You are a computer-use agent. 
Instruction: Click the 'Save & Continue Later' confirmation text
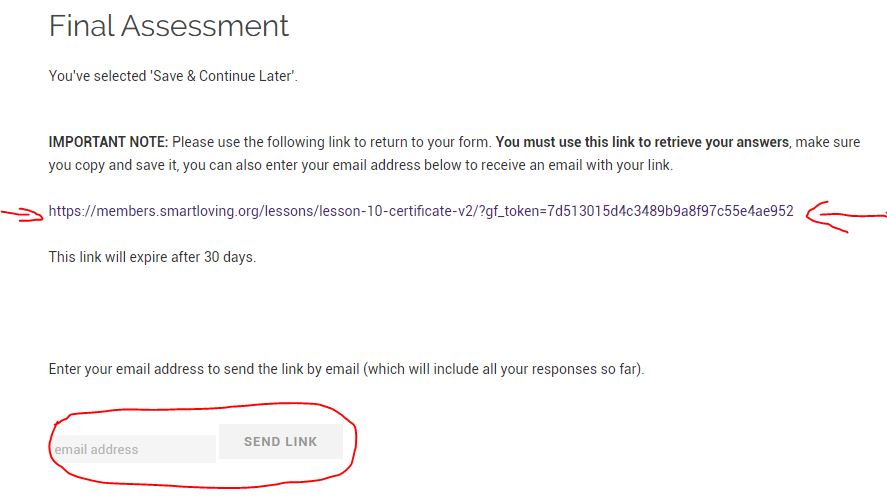pyautogui.click(x=172, y=76)
